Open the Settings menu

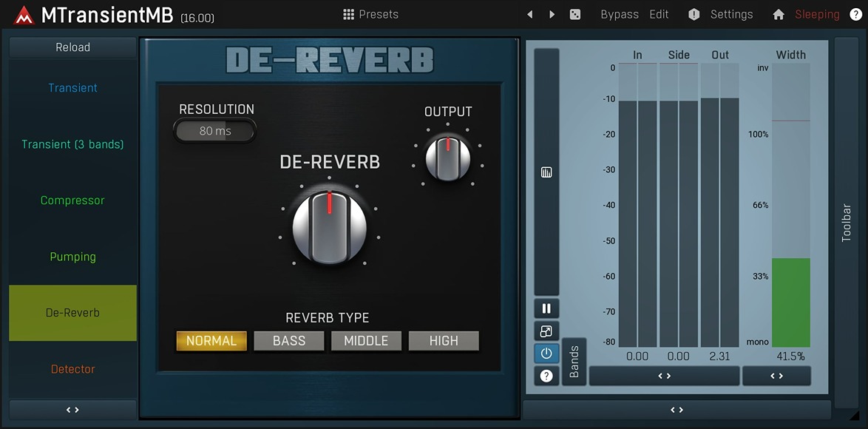coord(731,14)
